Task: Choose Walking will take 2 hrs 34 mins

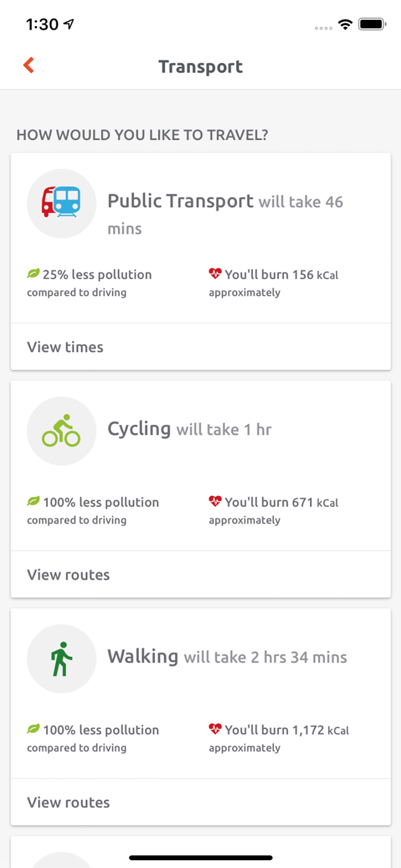Action: click(x=227, y=657)
